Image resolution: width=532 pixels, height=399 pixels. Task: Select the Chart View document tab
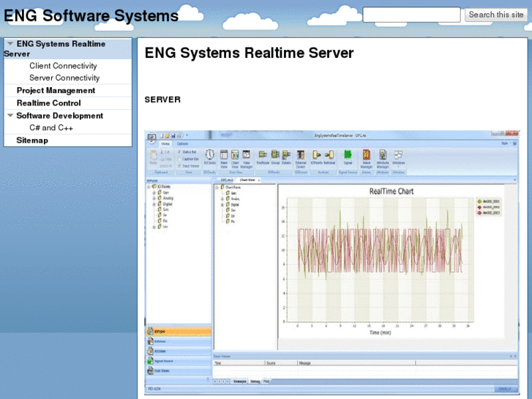(x=247, y=179)
